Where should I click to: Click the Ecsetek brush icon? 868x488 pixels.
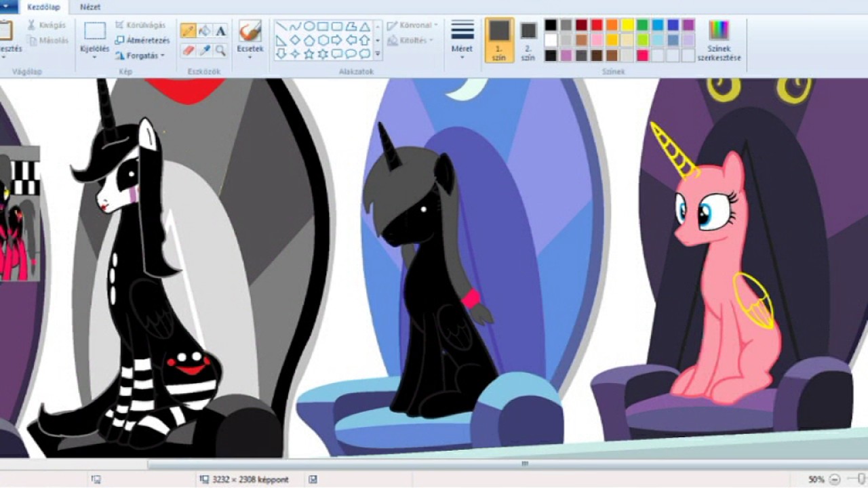click(250, 30)
